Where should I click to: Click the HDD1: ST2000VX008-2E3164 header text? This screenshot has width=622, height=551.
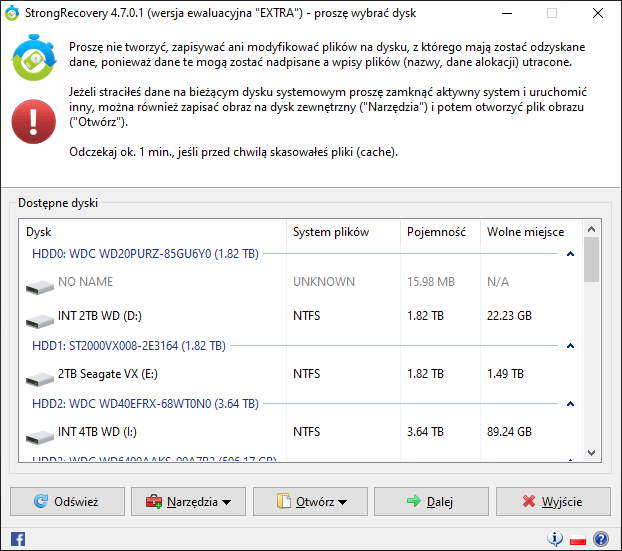click(x=129, y=346)
